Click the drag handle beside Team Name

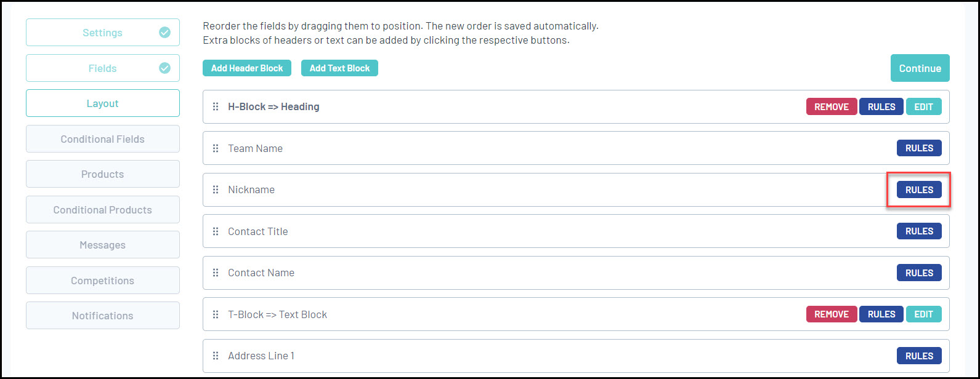point(216,148)
